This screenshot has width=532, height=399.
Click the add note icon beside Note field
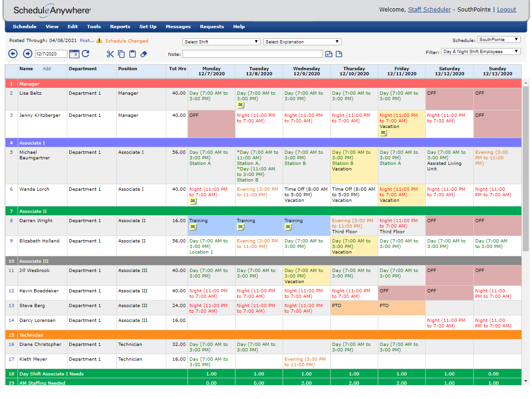click(328, 54)
